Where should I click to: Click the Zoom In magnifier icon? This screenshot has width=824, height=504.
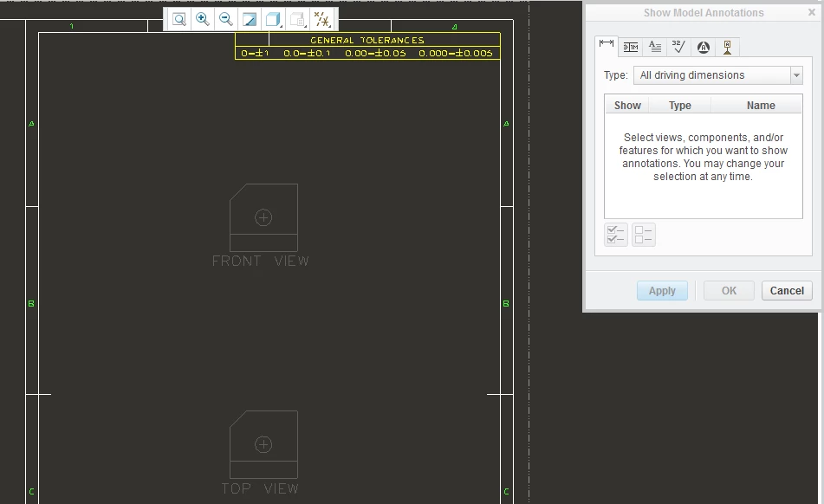[x=203, y=20]
